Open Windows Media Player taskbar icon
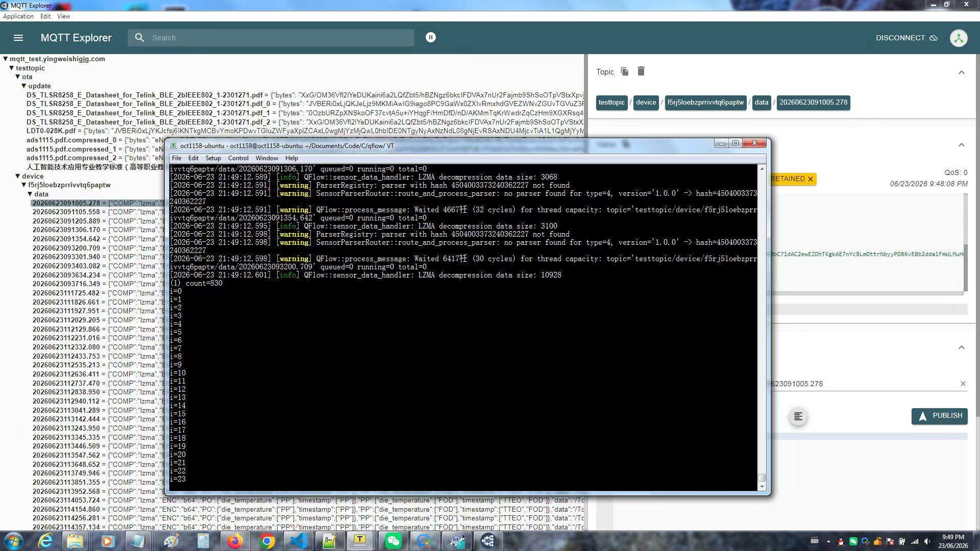The width and height of the screenshot is (980, 551). (107, 541)
